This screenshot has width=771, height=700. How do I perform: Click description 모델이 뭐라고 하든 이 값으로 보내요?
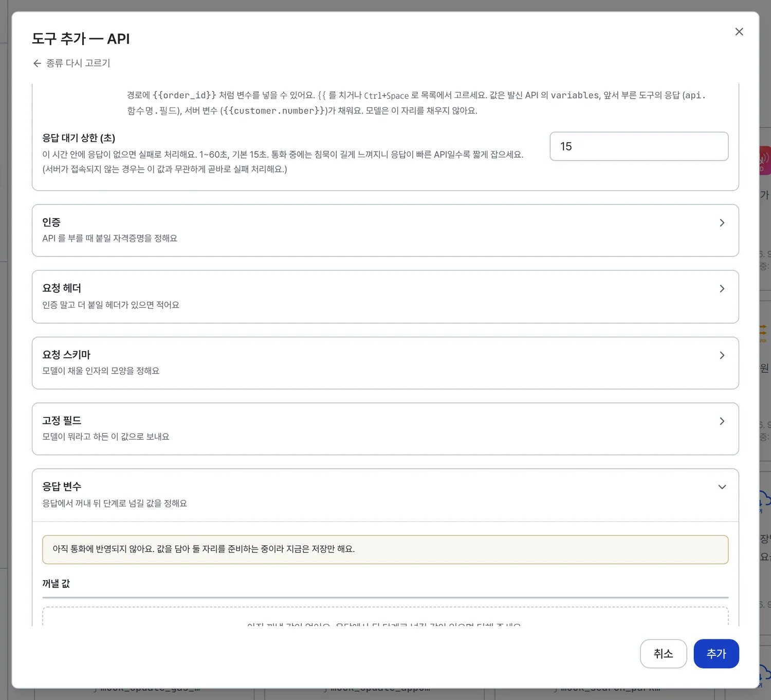click(106, 436)
